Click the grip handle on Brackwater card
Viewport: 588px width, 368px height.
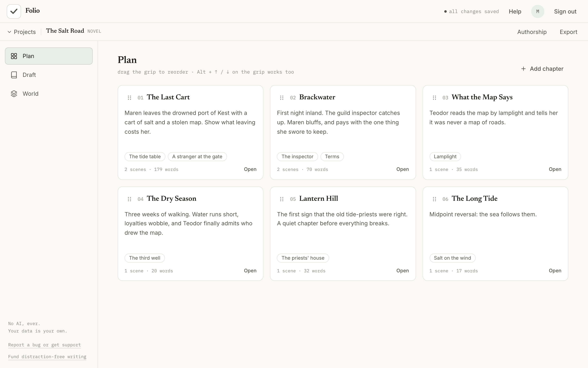pyautogui.click(x=282, y=98)
